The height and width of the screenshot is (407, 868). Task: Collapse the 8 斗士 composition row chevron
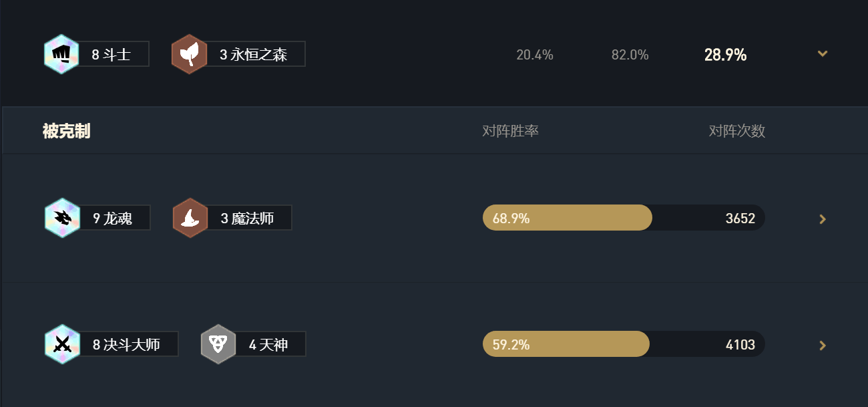coord(823,53)
